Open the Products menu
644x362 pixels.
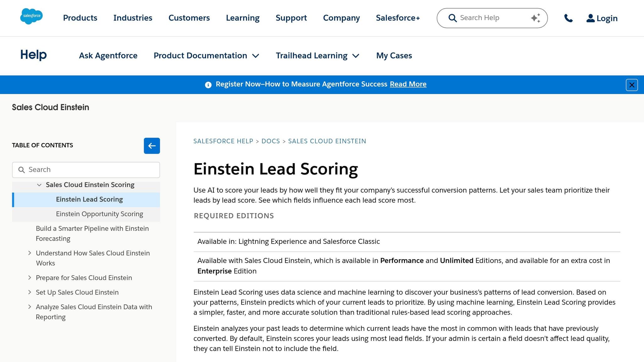coord(80,18)
